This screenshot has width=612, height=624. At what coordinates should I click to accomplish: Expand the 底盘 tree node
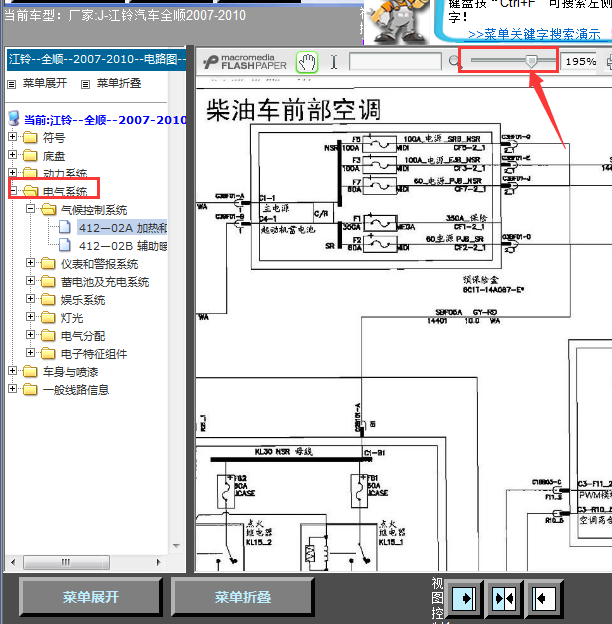12,154
